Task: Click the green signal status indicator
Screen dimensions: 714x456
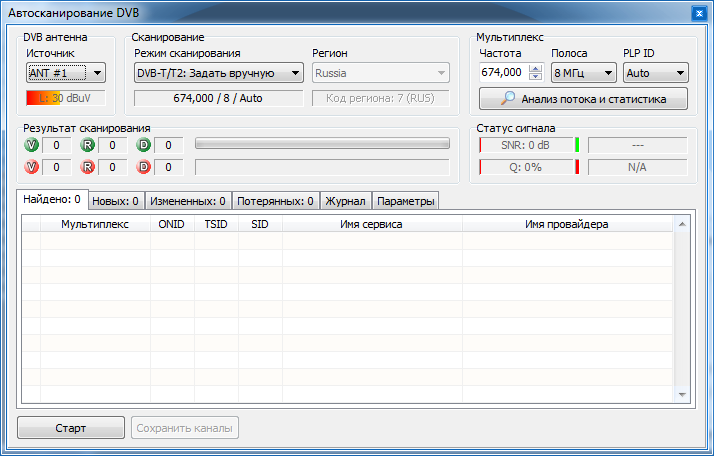Action: coord(577,145)
